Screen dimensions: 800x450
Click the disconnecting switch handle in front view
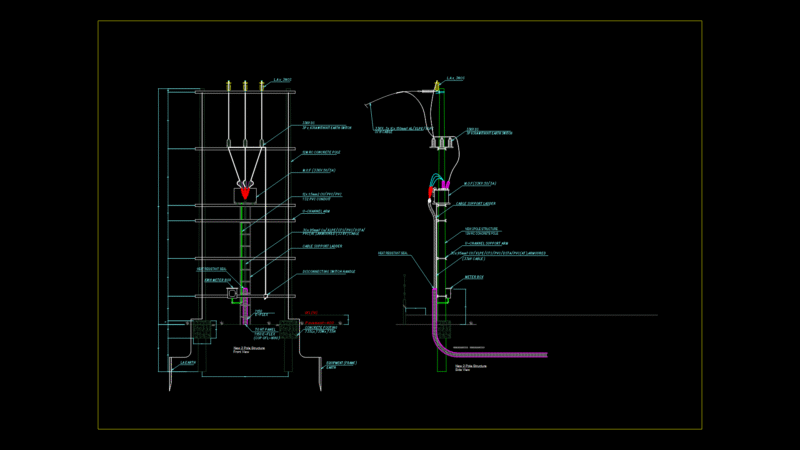[x=266, y=296]
